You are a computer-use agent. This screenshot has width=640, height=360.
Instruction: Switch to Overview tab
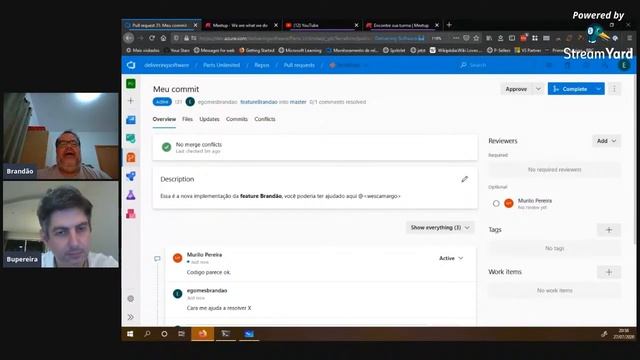(x=164, y=119)
